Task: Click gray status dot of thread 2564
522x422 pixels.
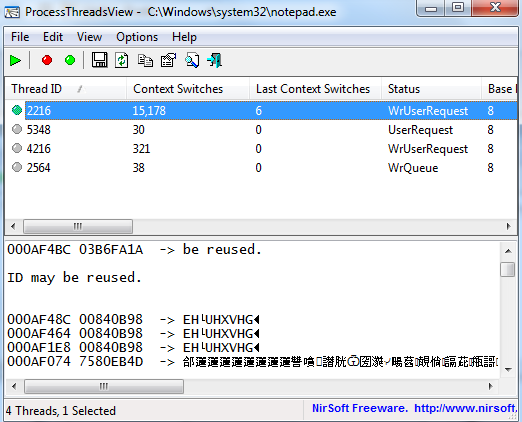Action: tap(17, 167)
